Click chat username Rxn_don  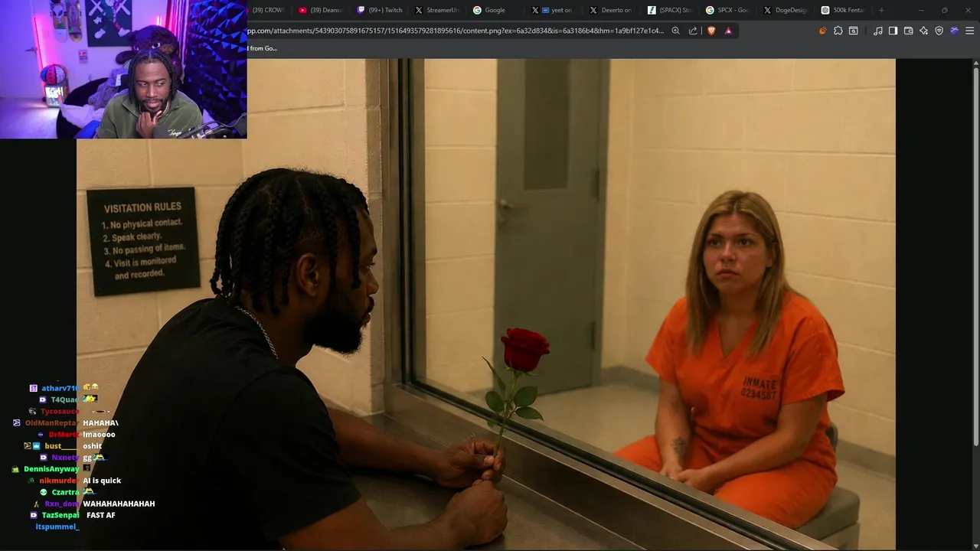[x=62, y=504]
